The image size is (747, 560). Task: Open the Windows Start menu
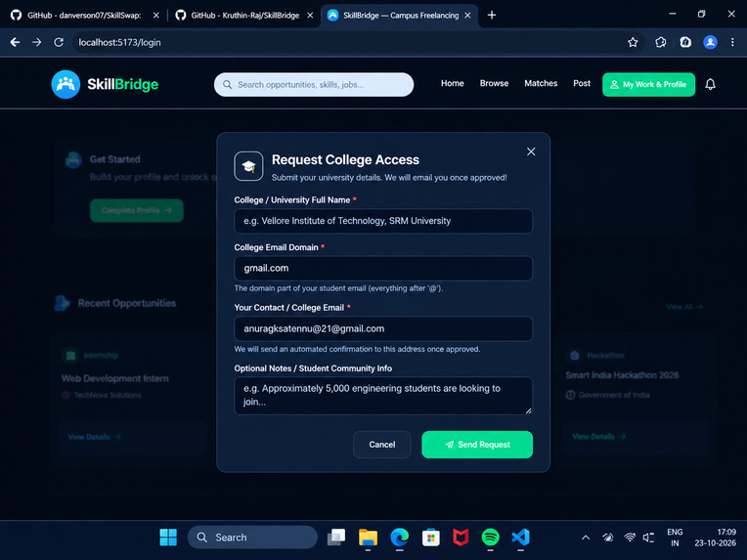[168, 538]
